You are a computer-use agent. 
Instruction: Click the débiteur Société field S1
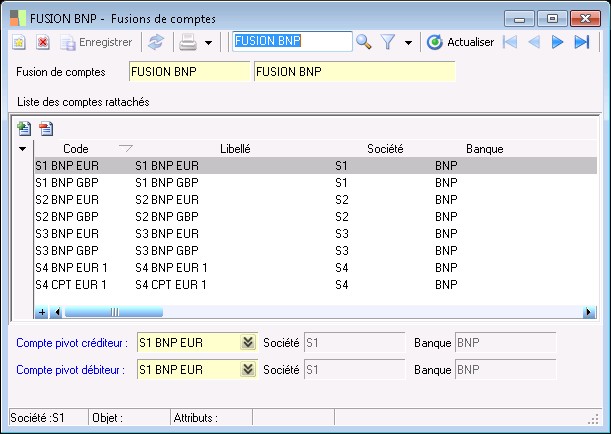[x=355, y=369]
